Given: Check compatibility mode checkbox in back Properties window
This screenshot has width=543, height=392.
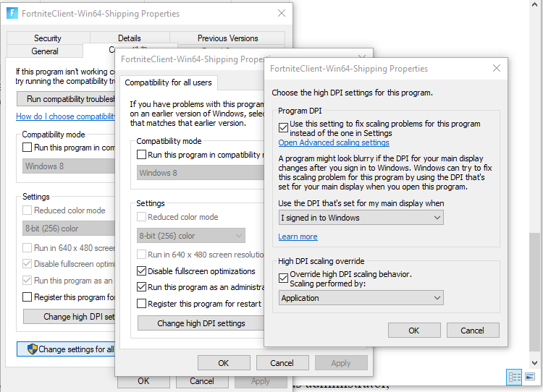Looking at the screenshot, I should point(27,147).
